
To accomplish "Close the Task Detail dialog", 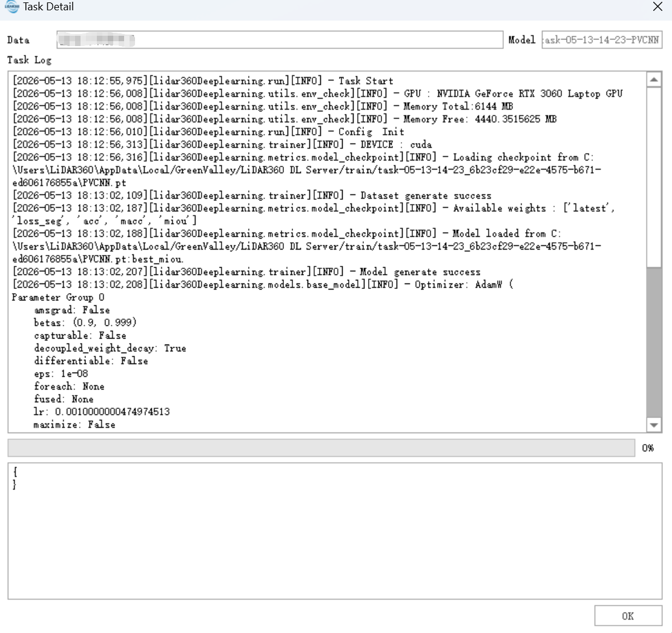I will 657,7.
